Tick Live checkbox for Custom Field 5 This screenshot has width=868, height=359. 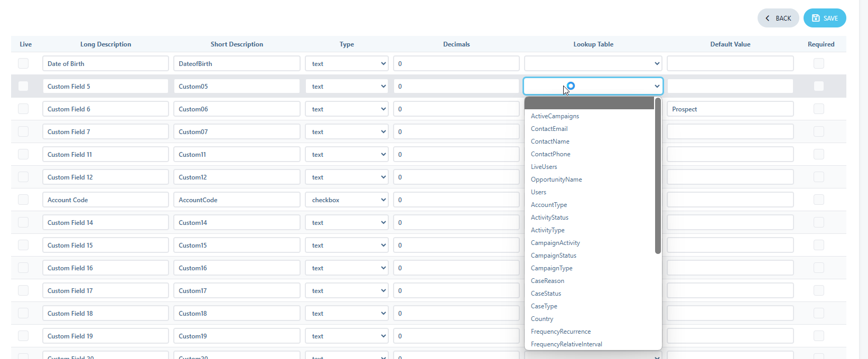23,86
